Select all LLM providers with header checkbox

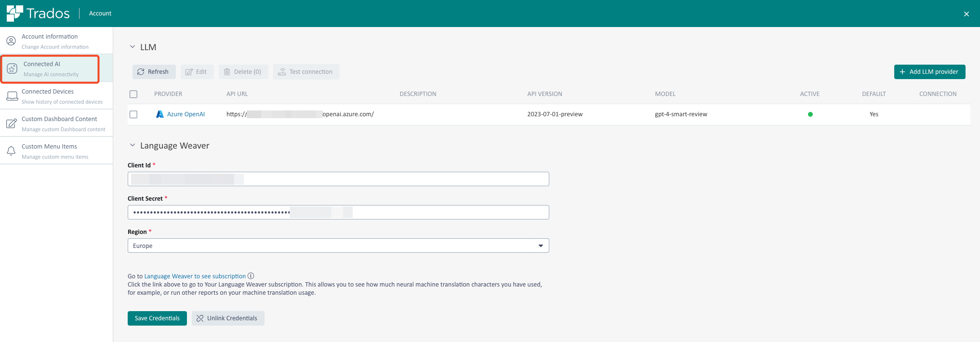(133, 94)
